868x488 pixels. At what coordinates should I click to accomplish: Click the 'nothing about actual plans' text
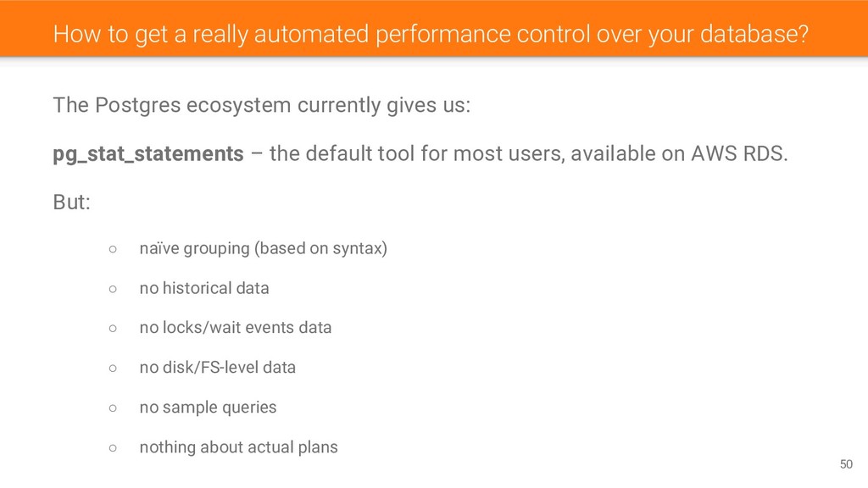pos(238,447)
